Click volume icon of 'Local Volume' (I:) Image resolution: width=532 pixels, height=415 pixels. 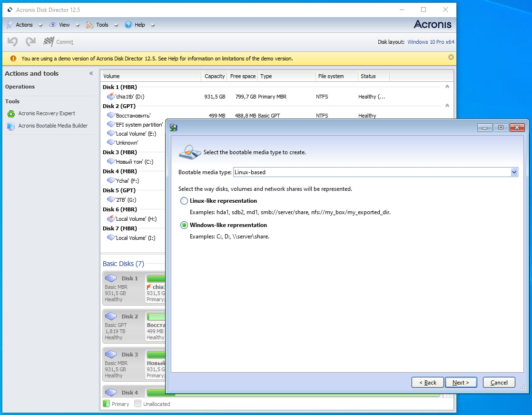pyautogui.click(x=110, y=237)
